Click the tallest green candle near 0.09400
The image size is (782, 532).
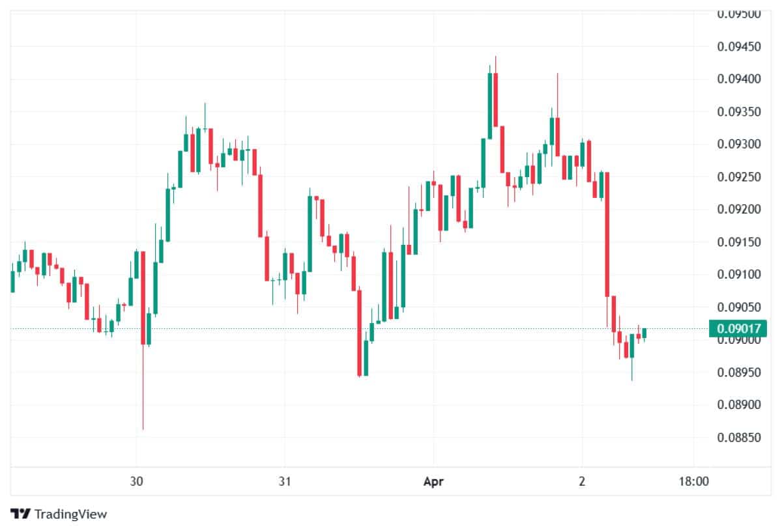tap(489, 105)
